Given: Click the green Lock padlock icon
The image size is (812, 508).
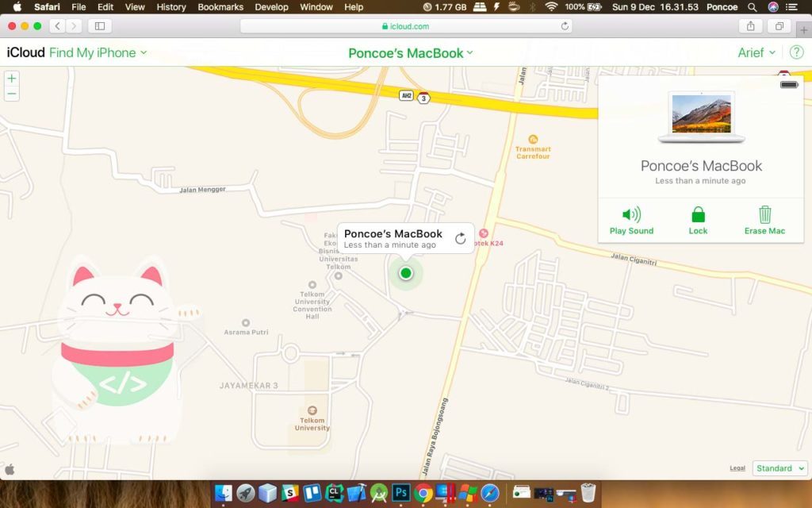Looking at the screenshot, I should coord(698,214).
